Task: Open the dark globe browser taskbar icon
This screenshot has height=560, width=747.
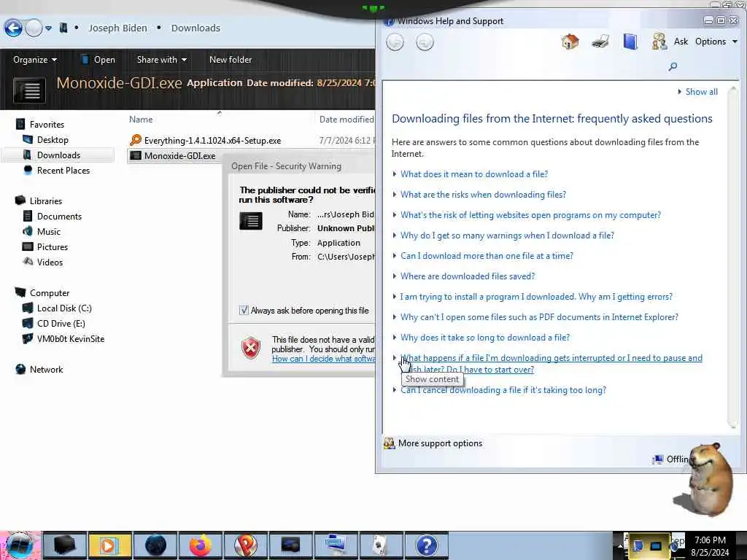Action: (155, 545)
